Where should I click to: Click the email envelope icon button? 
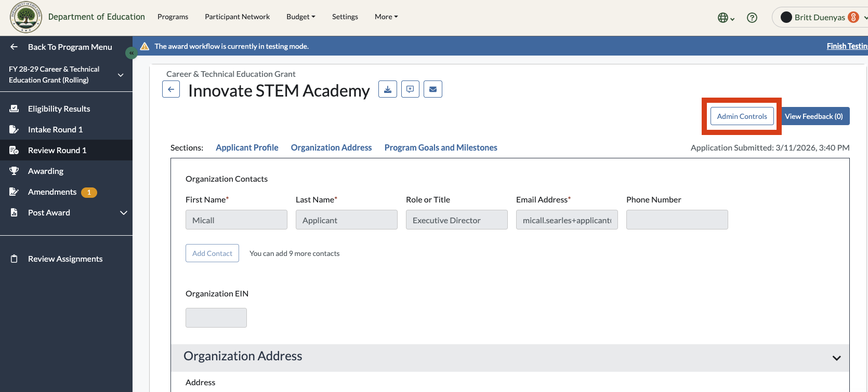[433, 89]
